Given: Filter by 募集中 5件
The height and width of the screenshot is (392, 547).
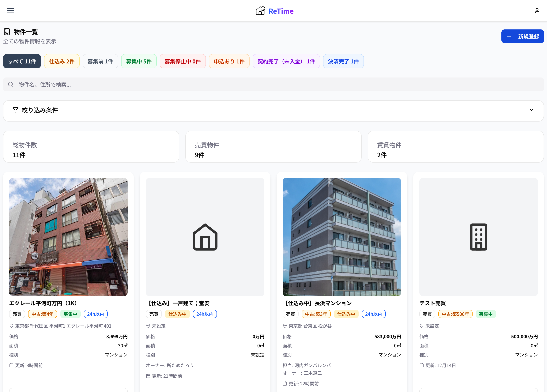Looking at the screenshot, I should click(139, 61).
